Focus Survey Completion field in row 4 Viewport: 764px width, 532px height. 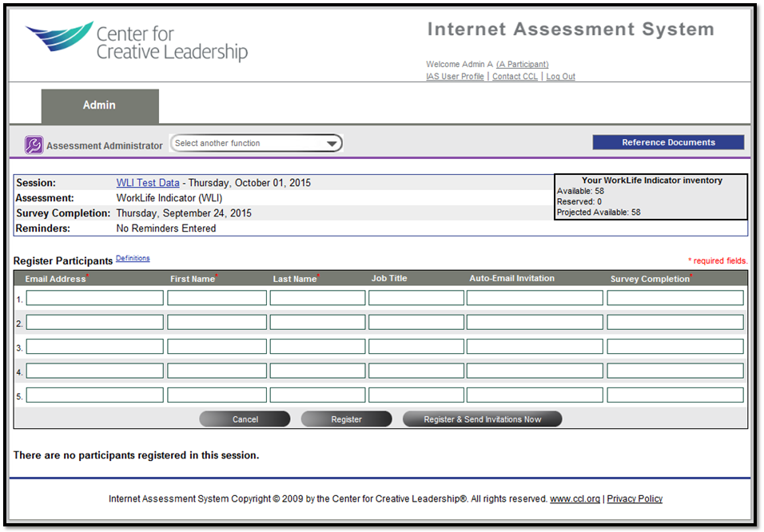(675, 371)
